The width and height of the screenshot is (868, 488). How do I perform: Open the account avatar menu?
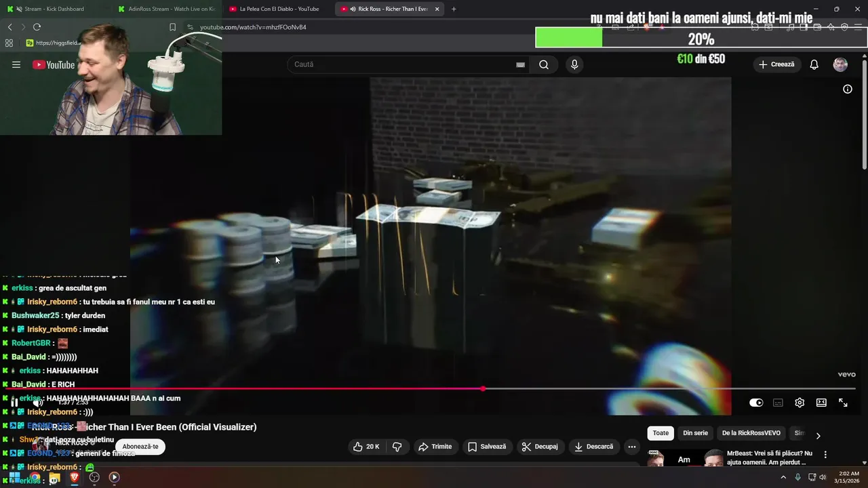pos(840,64)
